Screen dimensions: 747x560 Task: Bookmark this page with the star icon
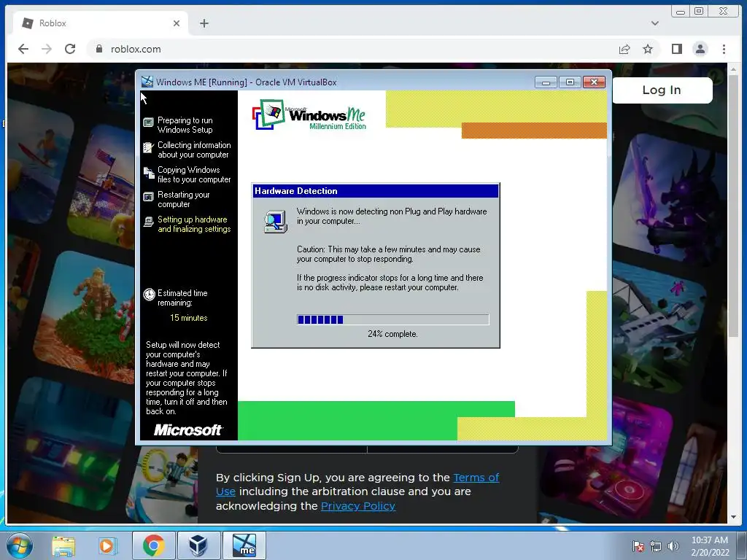pos(648,49)
